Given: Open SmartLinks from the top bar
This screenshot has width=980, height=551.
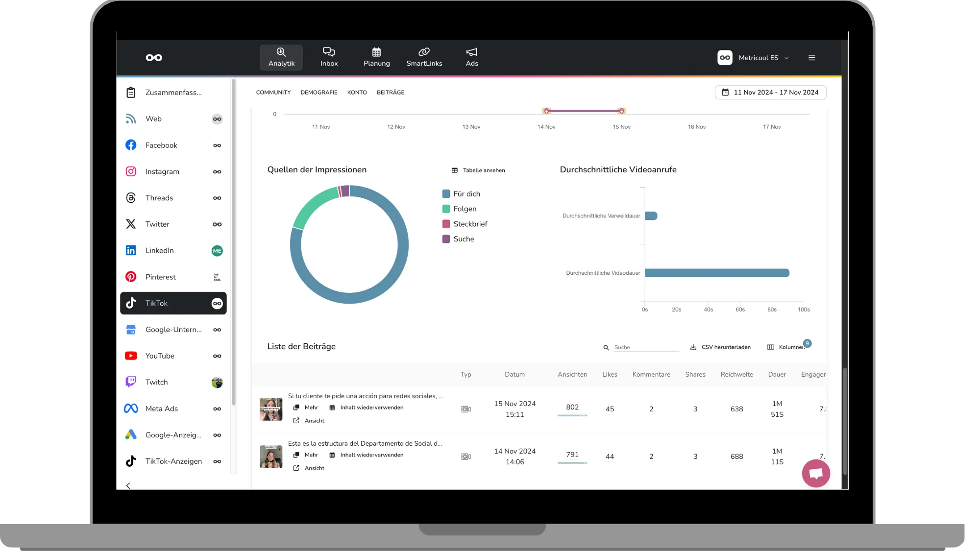Looking at the screenshot, I should click(x=424, y=57).
